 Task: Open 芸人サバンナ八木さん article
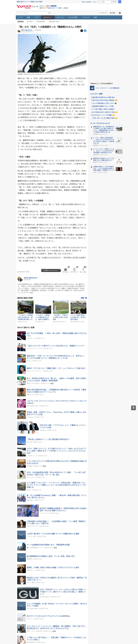pyautogui.click(x=48, y=616)
